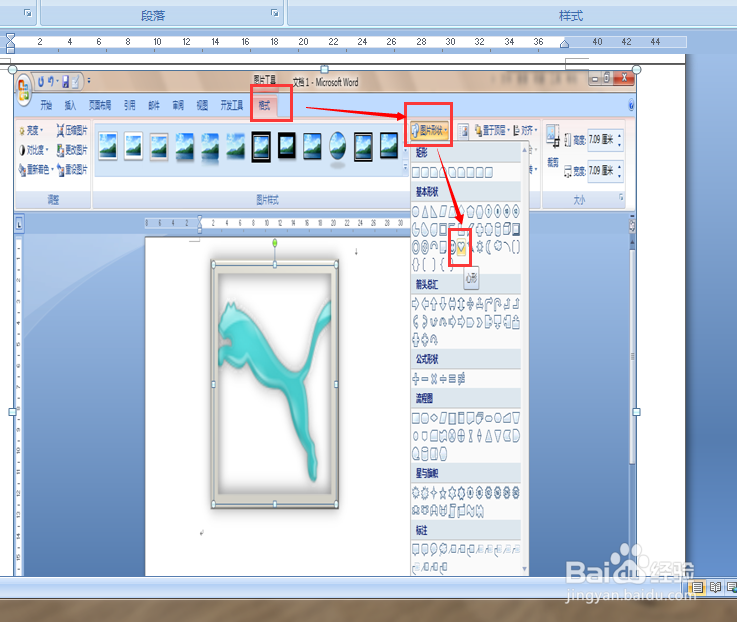Switch to full screen reading view
Screen dimensions: 737x622
(x=715, y=587)
